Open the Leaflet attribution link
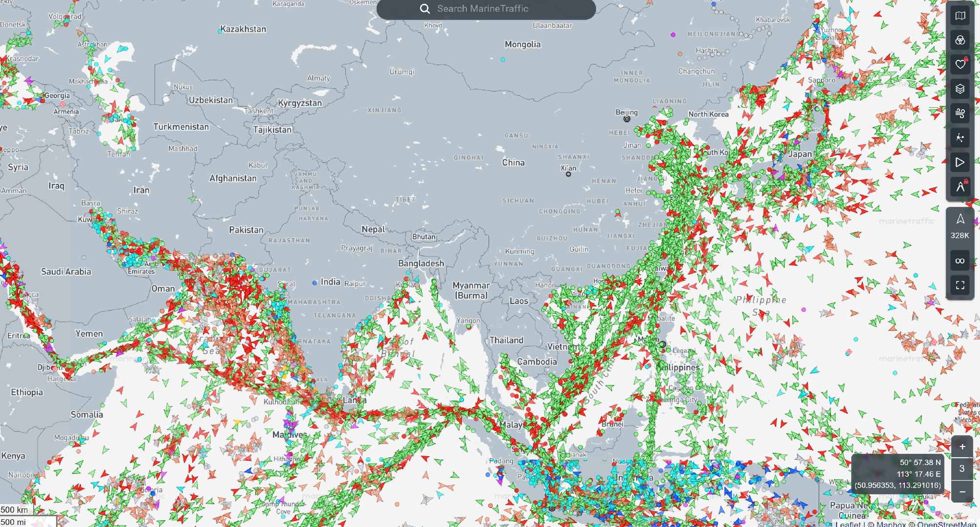980x527 pixels. tap(848, 524)
